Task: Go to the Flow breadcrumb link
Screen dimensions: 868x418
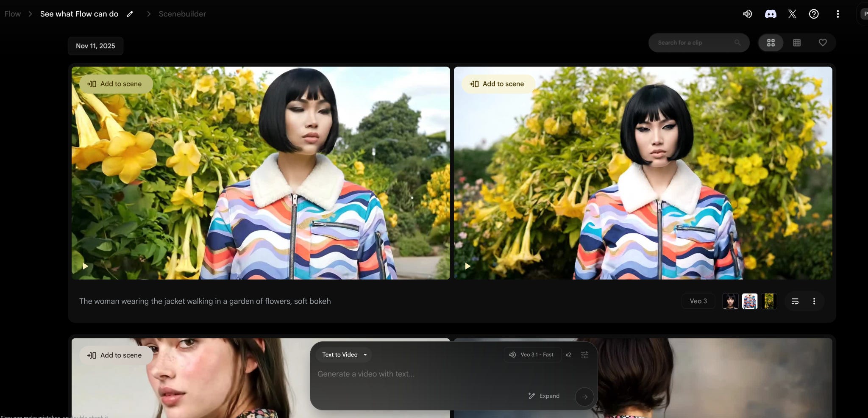Action: point(13,14)
